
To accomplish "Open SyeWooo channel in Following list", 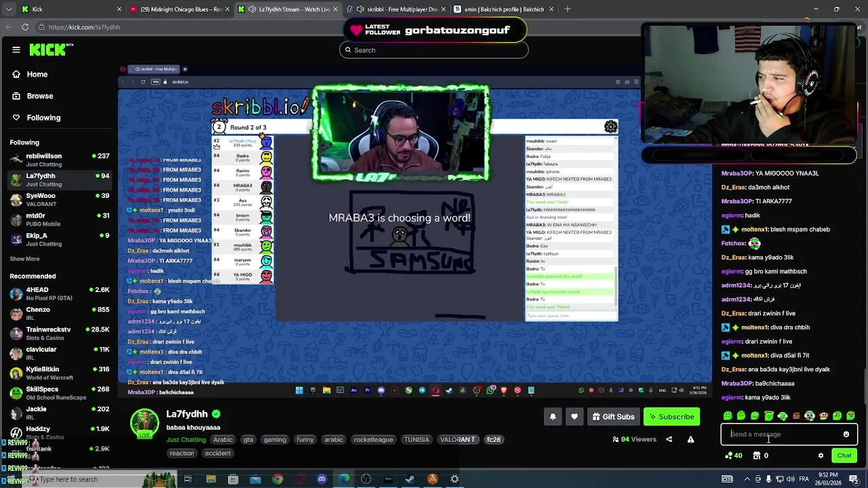I will click(60, 200).
